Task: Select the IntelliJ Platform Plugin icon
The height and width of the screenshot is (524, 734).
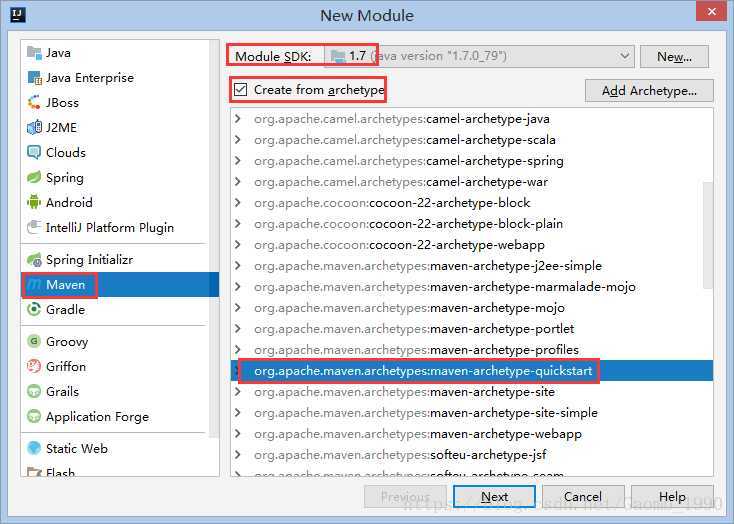Action: click(x=34, y=228)
